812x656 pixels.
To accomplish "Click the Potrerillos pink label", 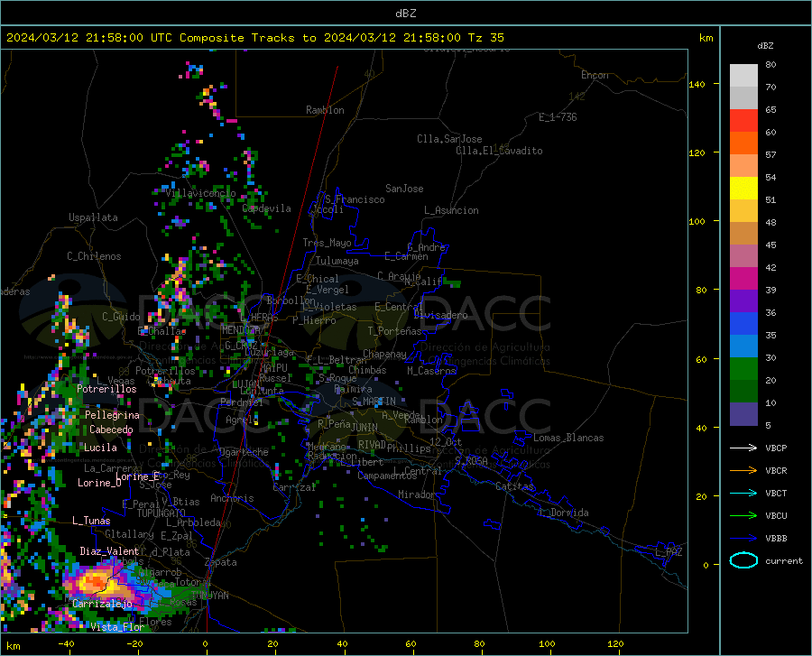I will point(106,389).
